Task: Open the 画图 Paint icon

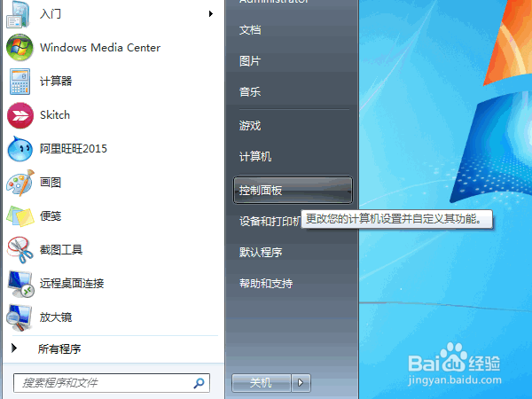Action: [20, 183]
